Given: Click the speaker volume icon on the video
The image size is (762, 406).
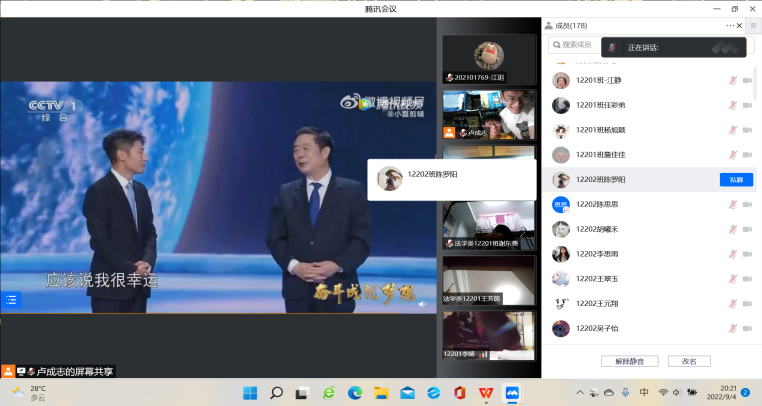Looking at the screenshot, I should coord(421,303).
